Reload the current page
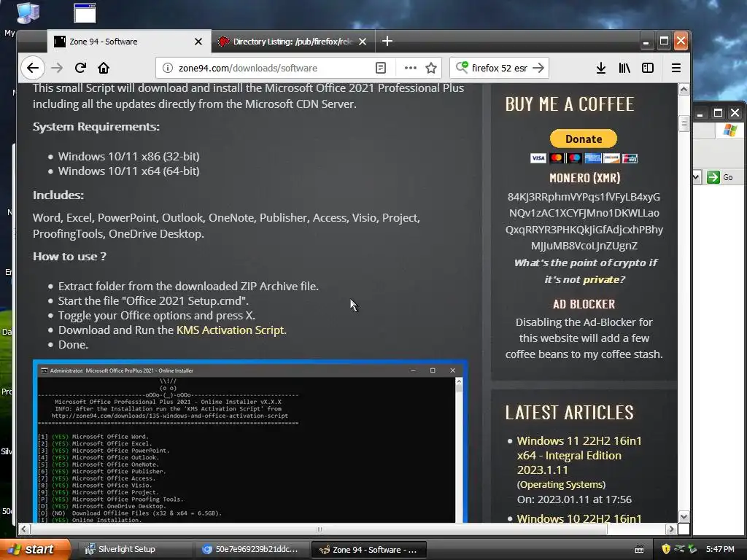 pos(80,68)
